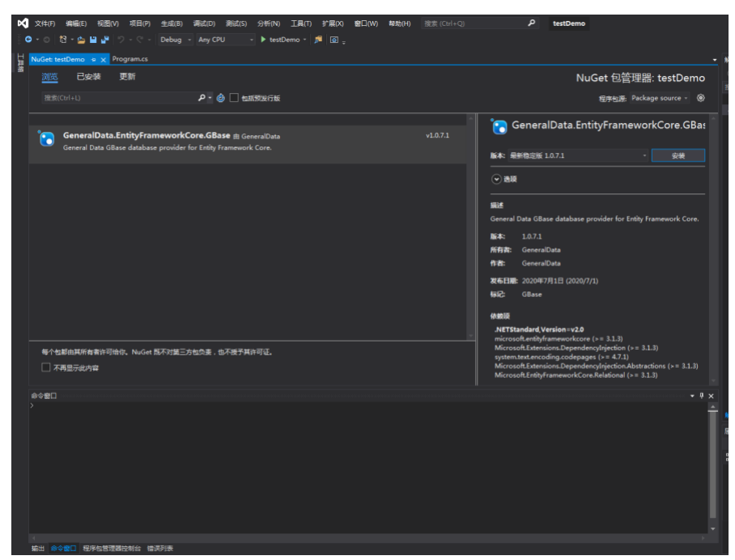Navigate backward with the blue back arrow
This screenshot has width=735, height=560.
[x=28, y=40]
